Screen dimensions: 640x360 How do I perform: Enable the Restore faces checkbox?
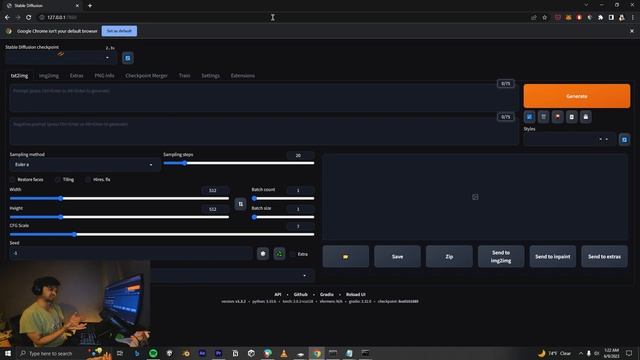[x=12, y=180]
